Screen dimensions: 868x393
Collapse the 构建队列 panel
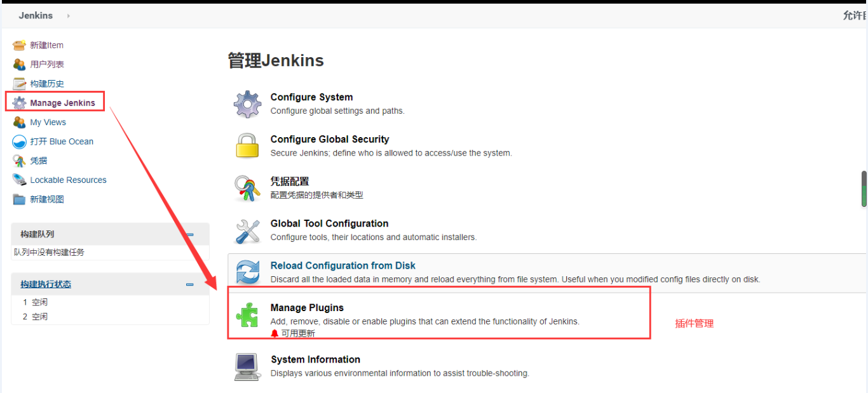pyautogui.click(x=189, y=234)
